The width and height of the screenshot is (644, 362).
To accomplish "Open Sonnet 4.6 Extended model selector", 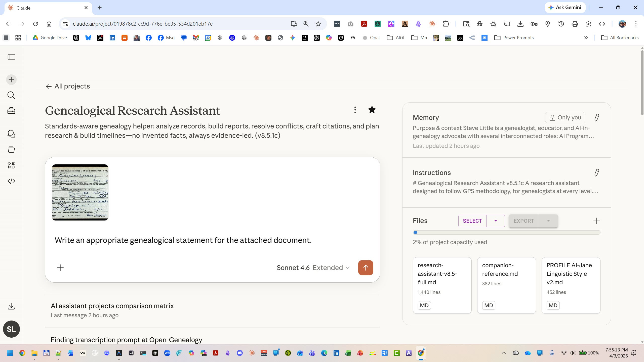I will coord(313,268).
